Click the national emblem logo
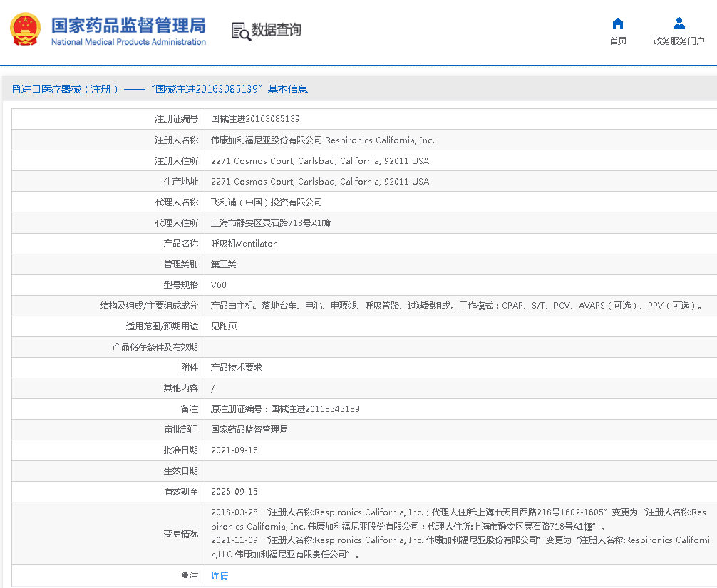717x588 pixels. (26, 29)
